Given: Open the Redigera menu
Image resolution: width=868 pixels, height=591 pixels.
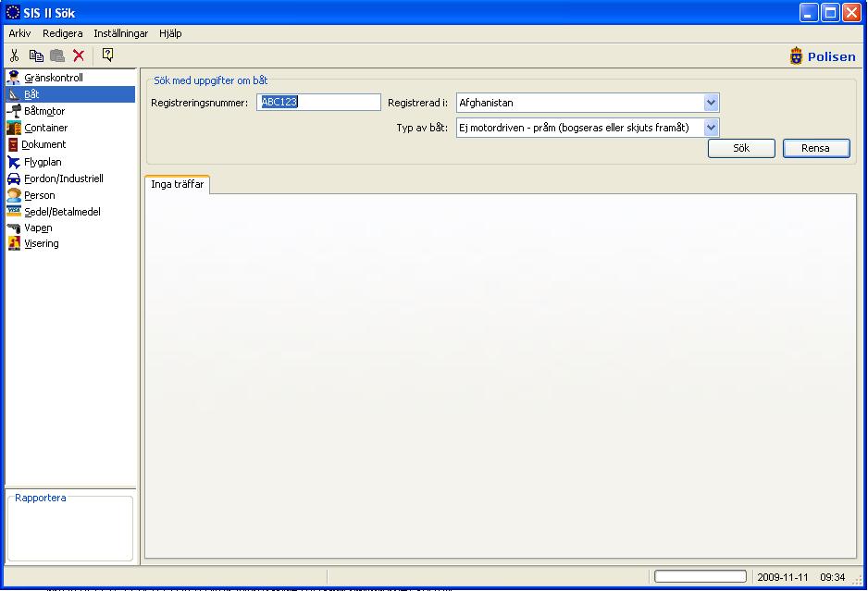Looking at the screenshot, I should coord(63,33).
